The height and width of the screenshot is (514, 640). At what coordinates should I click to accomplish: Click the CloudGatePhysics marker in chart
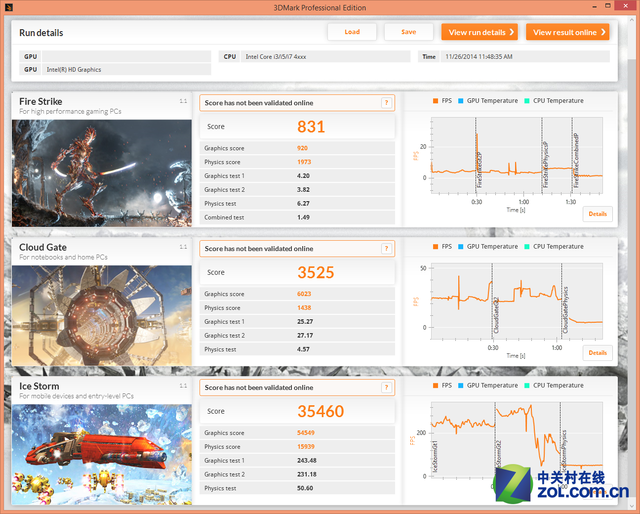(x=566, y=310)
